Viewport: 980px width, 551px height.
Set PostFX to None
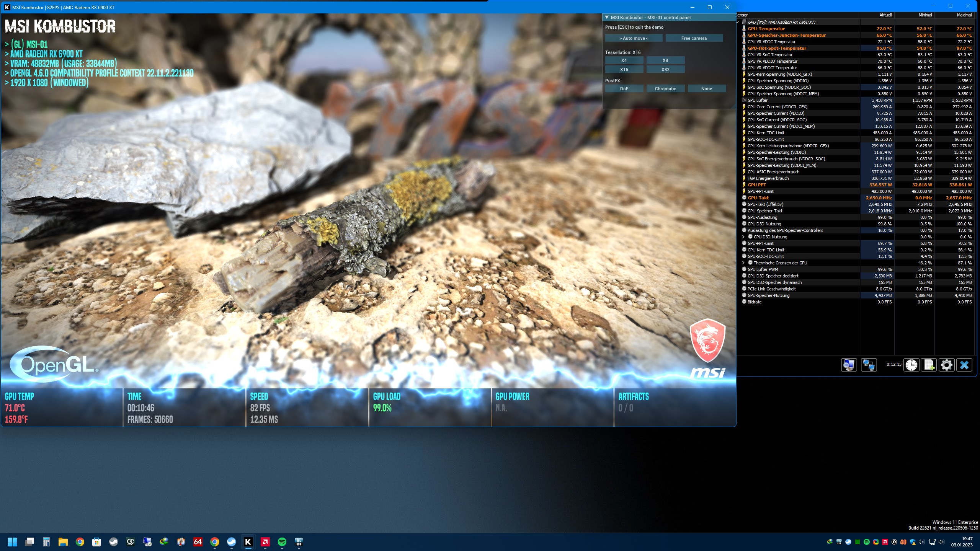pos(707,89)
